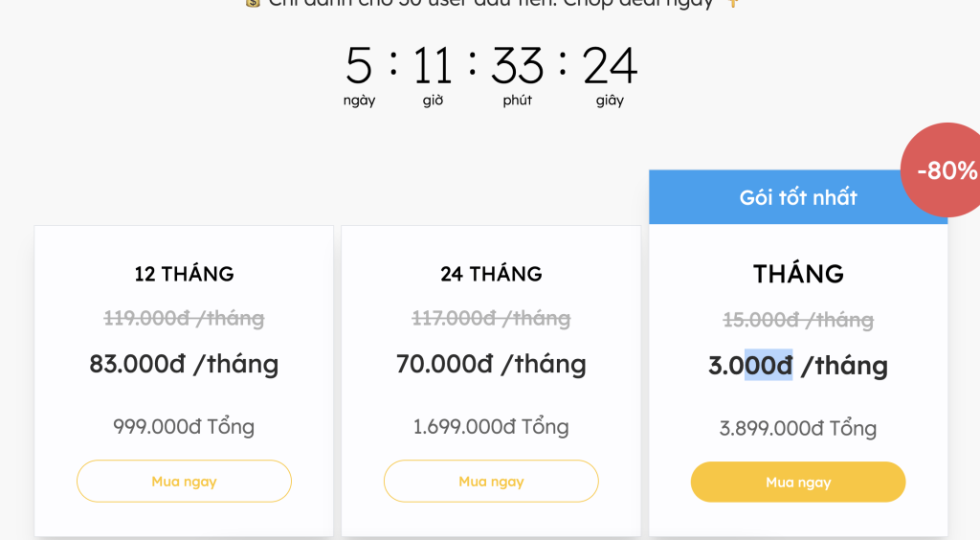The image size is (980, 540).
Task: Click the crossed-out 117.000đ /tháng price
Action: 491,318
